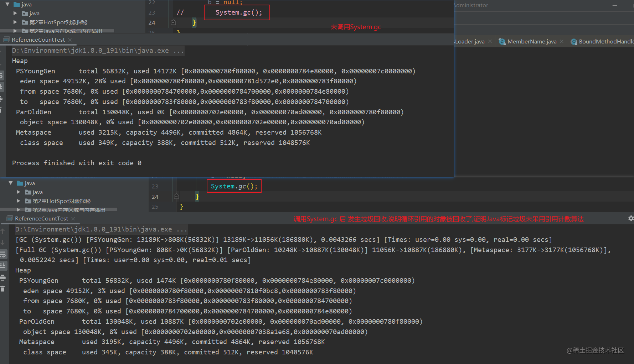Switch to the MemberName.java editor tab
The image size is (634, 364).
[x=532, y=42]
